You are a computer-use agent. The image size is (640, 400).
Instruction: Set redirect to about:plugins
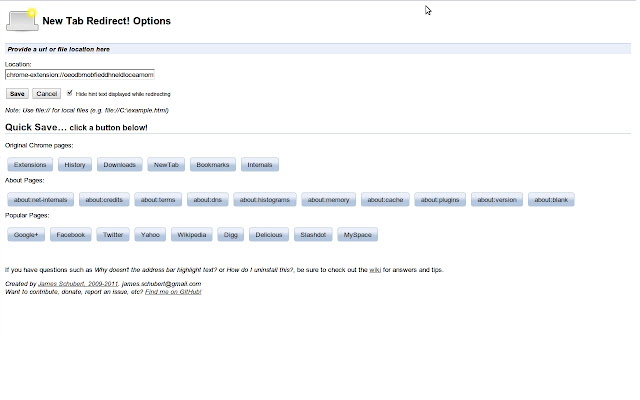coord(440,200)
